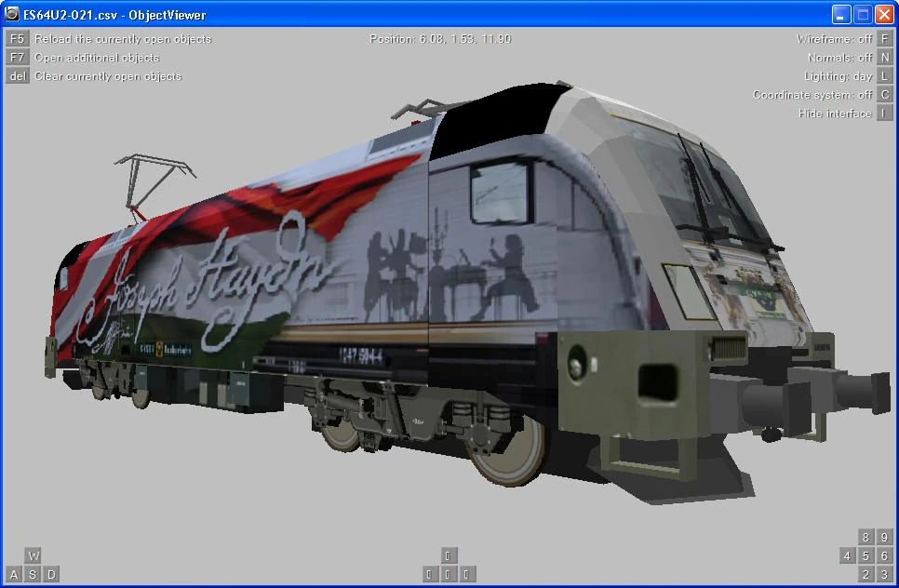Viewport: 899px width, 588px height.
Task: Click the 'Lighting: day' label
Action: pos(839,76)
